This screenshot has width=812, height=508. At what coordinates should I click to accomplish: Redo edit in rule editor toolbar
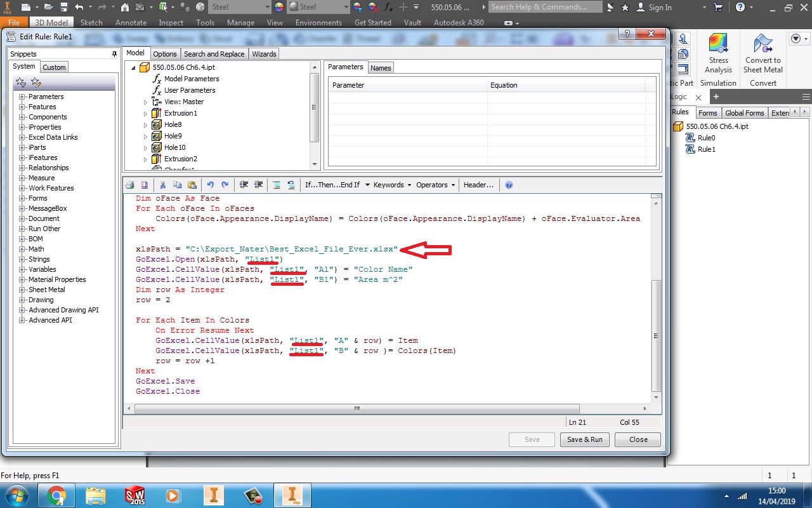(x=225, y=185)
